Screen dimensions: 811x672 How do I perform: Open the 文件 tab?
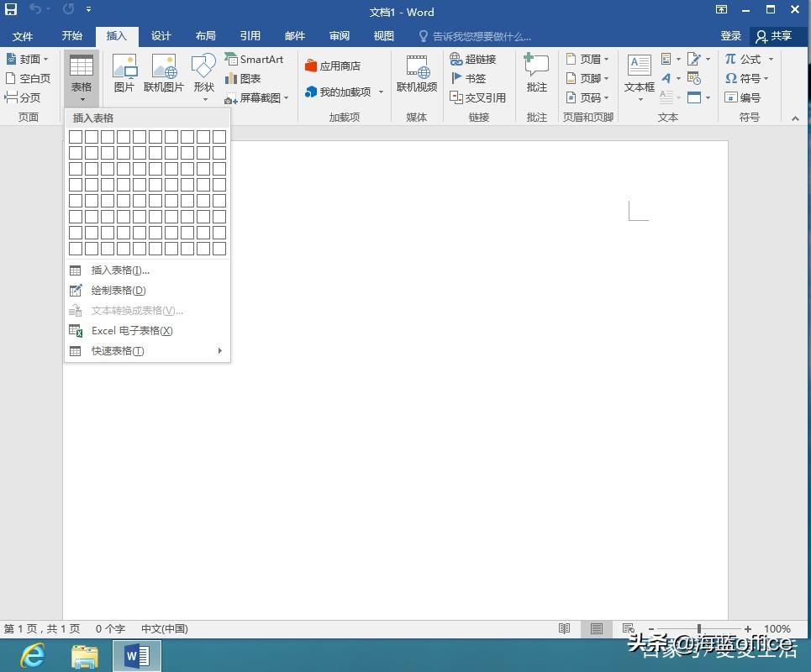point(23,36)
